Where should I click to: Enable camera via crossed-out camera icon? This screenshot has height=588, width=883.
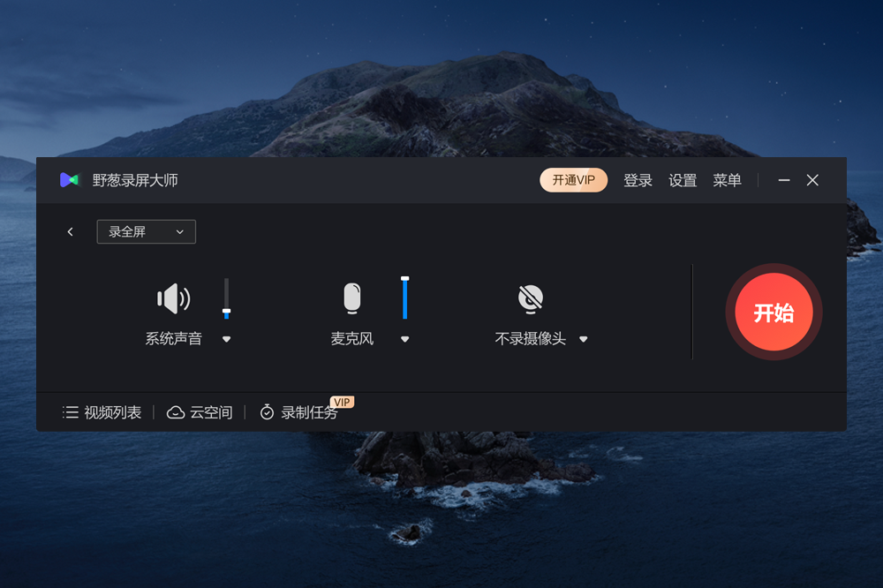(x=531, y=299)
